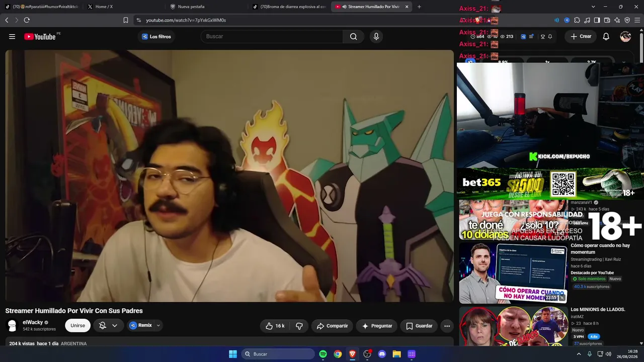Image resolution: width=644 pixels, height=362 pixels.
Task: Expand the notification bell dropdown chevron
Action: [115, 325]
